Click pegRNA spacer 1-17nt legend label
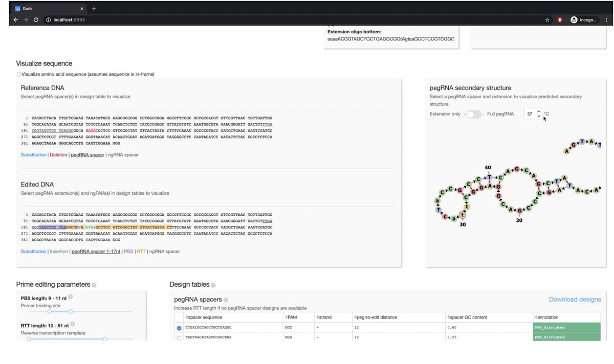This screenshot has height=364, width=614. tap(96, 252)
